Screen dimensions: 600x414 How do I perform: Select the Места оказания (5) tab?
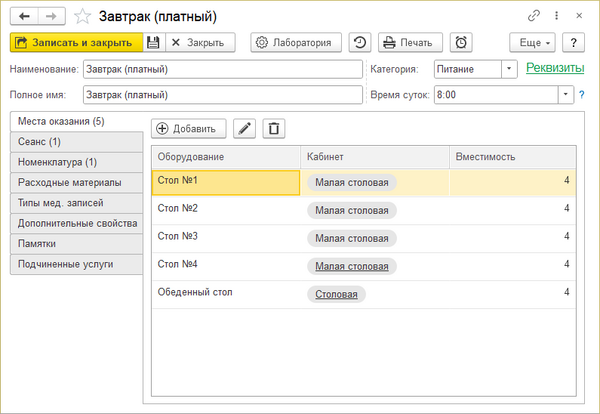click(x=77, y=122)
